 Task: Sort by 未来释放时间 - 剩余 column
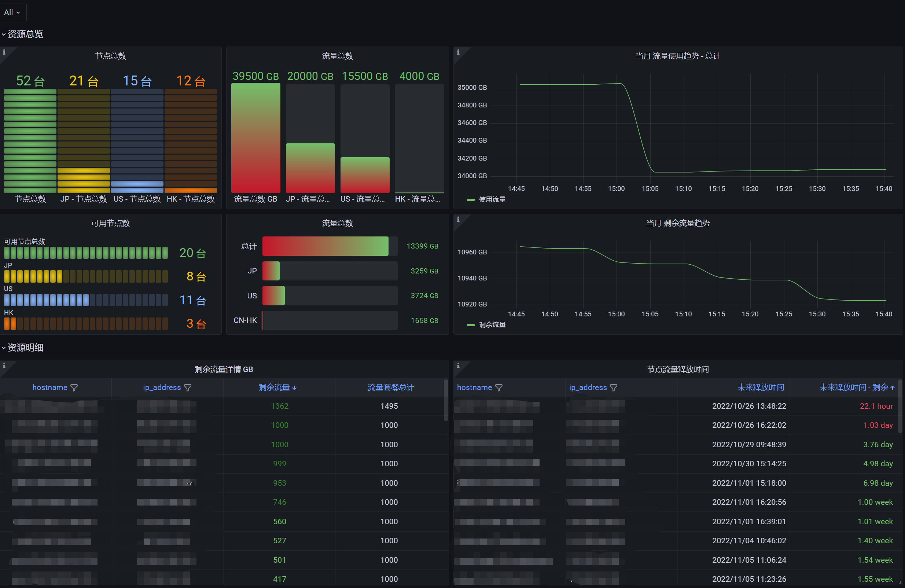853,387
